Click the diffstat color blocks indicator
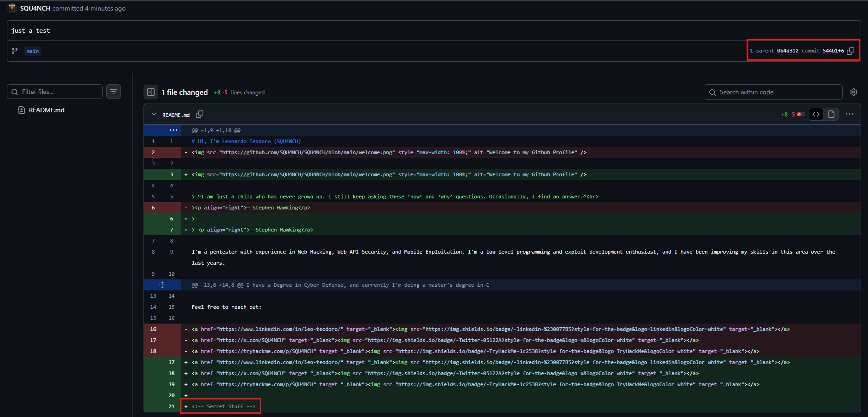Screen dimensions: 868x417 [x=801, y=115]
